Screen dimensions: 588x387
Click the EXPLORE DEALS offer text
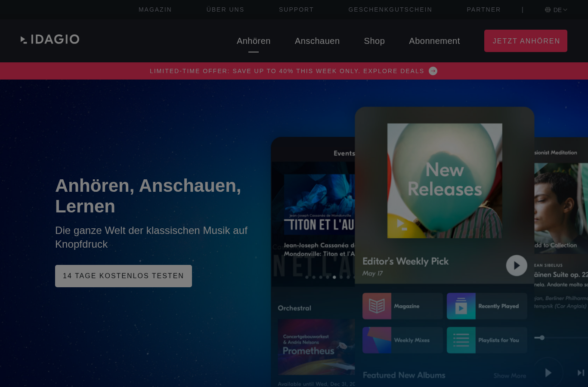pyautogui.click(x=394, y=71)
